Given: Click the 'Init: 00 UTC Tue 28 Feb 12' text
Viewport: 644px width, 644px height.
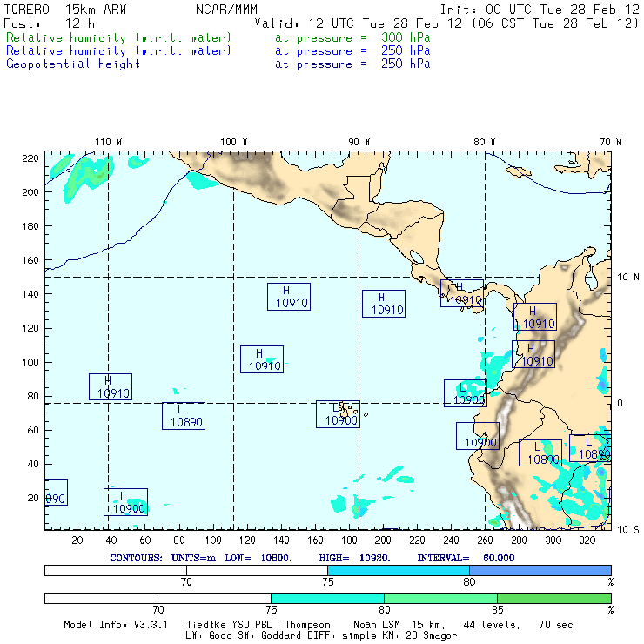Looking at the screenshot, I should 540,9.
